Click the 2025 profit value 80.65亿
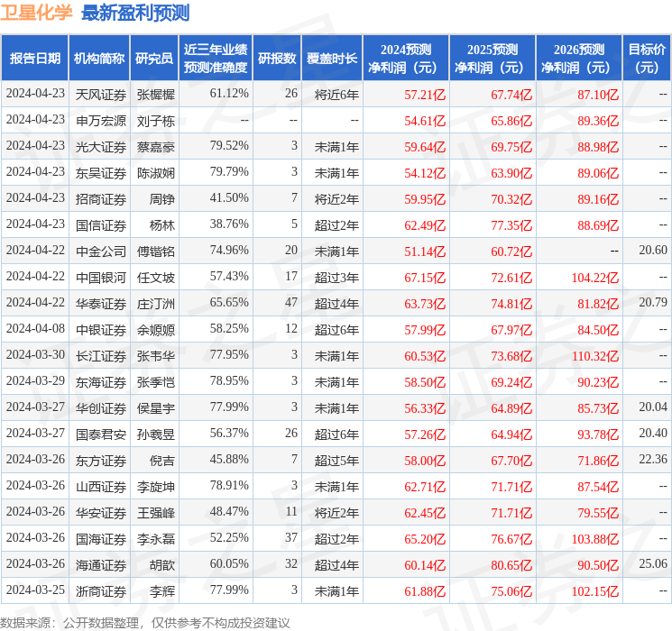The image size is (672, 631). tap(511, 565)
